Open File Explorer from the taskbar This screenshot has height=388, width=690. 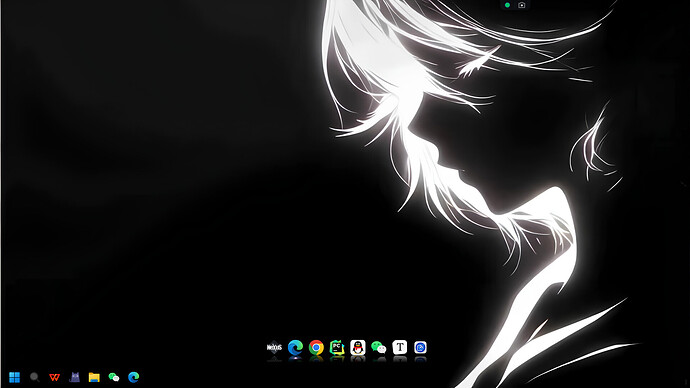[x=94, y=377]
